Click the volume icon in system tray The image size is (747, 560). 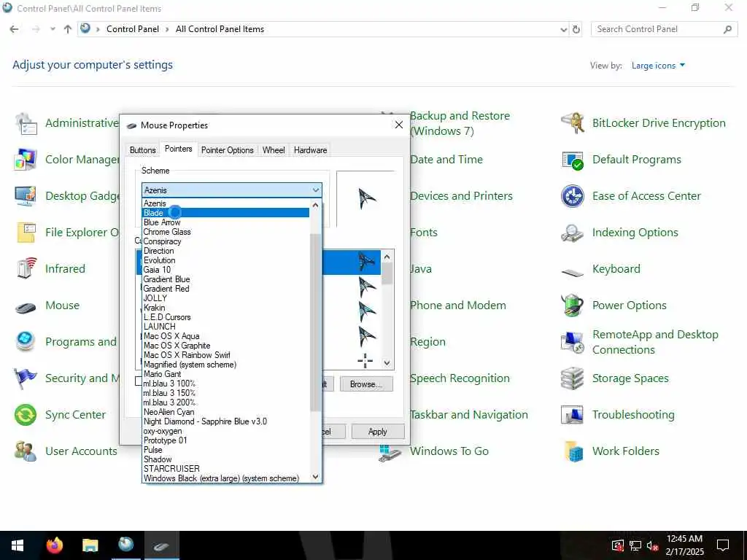tap(651, 545)
